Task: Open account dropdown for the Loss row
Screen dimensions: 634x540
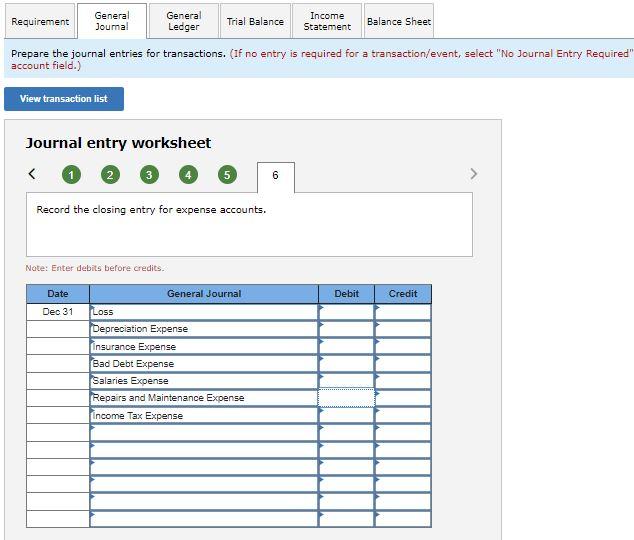Action: pyautogui.click(x=204, y=312)
